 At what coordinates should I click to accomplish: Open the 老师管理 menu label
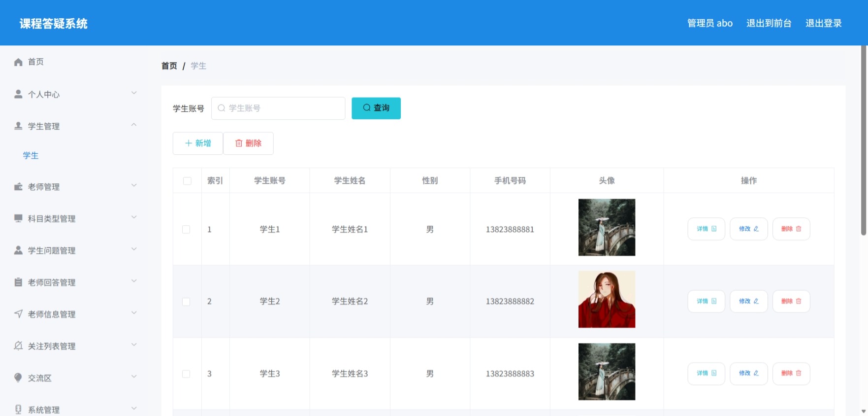point(44,187)
